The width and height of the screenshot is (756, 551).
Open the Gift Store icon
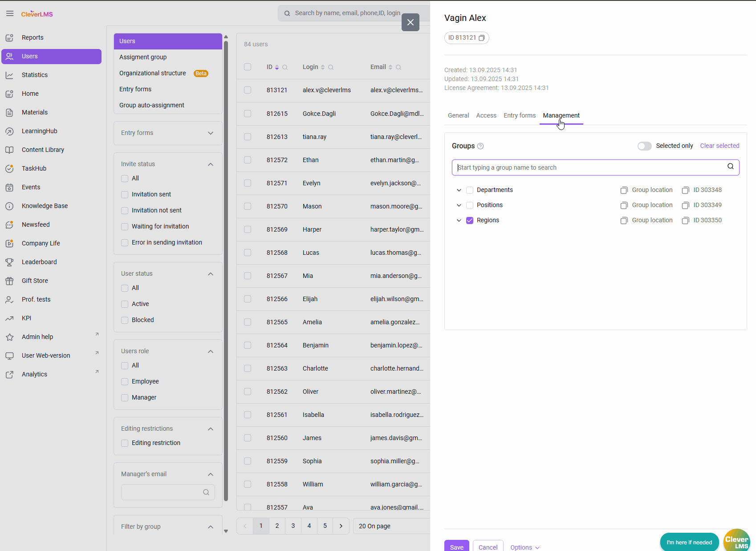(9, 281)
